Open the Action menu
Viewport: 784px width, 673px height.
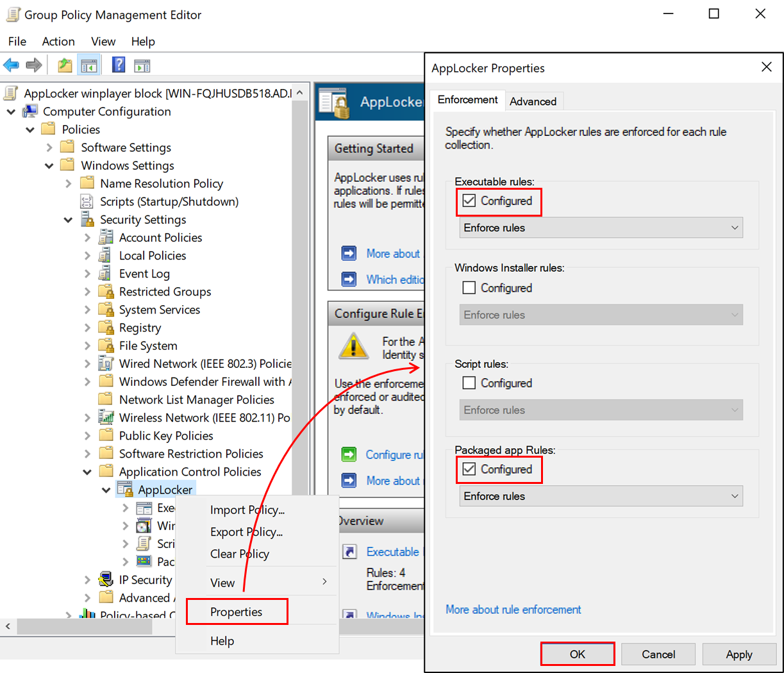point(58,41)
